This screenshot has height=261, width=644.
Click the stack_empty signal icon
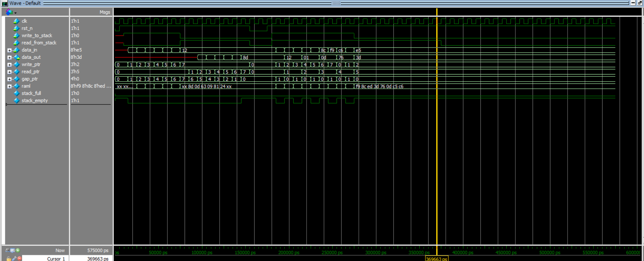(16, 101)
